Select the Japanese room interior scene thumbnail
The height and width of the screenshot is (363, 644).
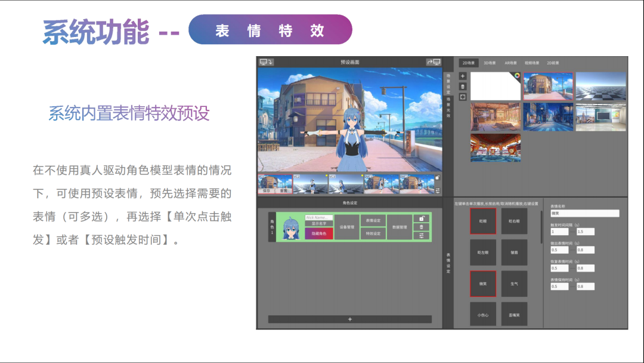(496, 117)
